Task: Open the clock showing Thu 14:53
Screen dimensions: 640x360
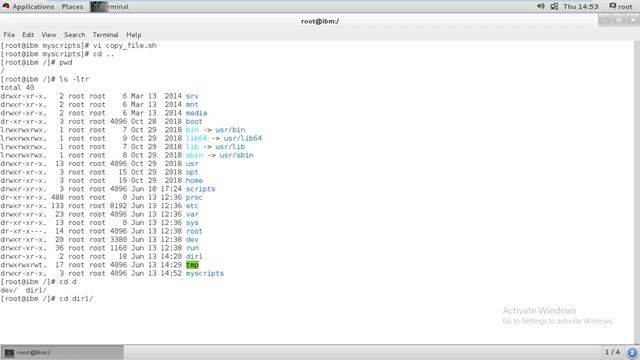Action: click(x=580, y=7)
